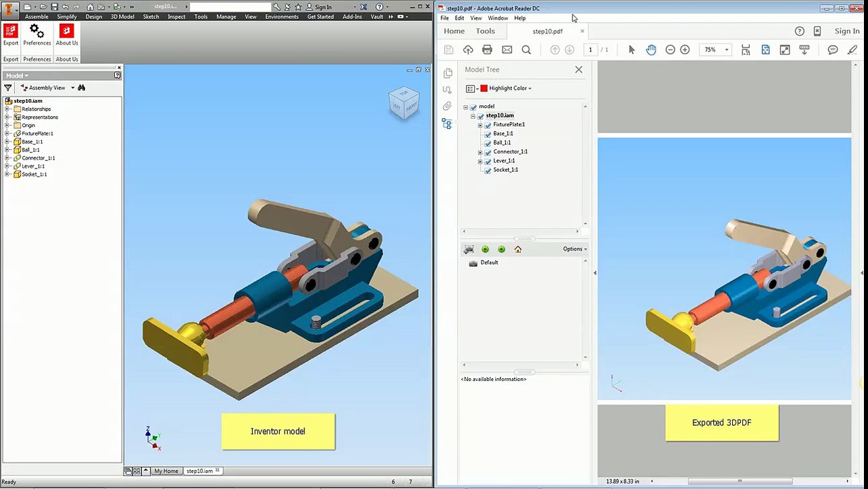The height and width of the screenshot is (489, 868).
Task: Click the Inventor search input box
Action: (231, 7)
